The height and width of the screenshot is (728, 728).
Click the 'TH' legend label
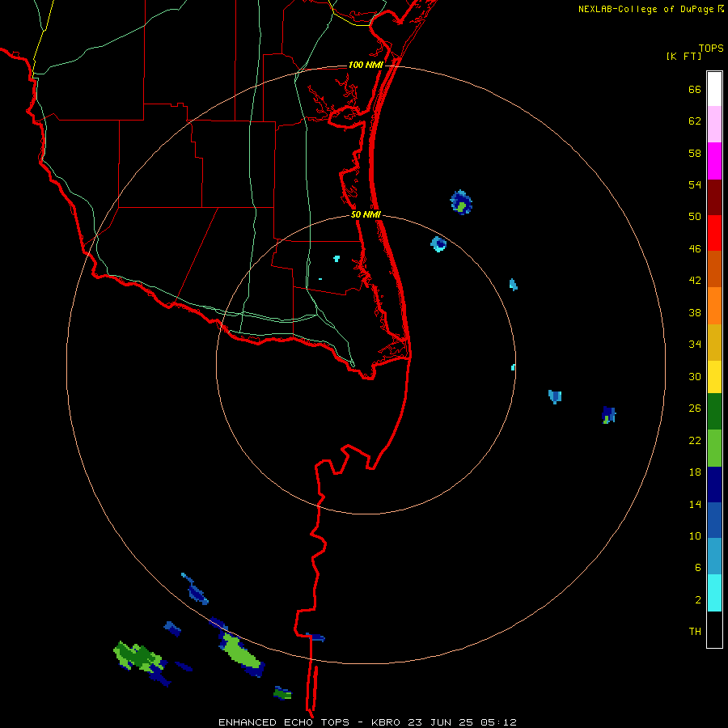695,632
